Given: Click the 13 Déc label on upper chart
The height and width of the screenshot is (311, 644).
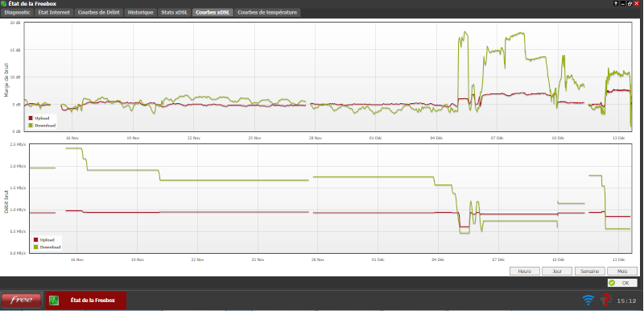Looking at the screenshot, I should (x=619, y=138).
